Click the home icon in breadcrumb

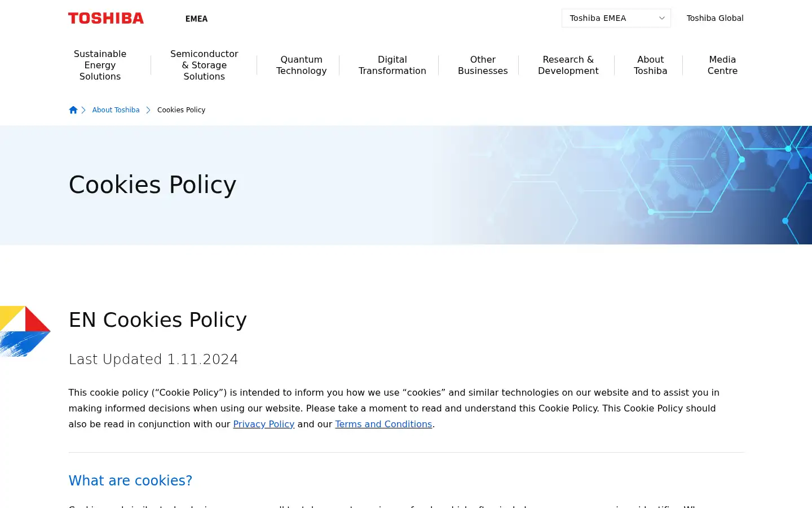pos(73,110)
